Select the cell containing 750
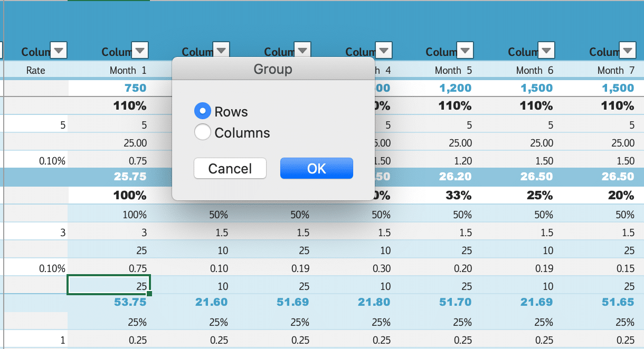 pos(135,88)
